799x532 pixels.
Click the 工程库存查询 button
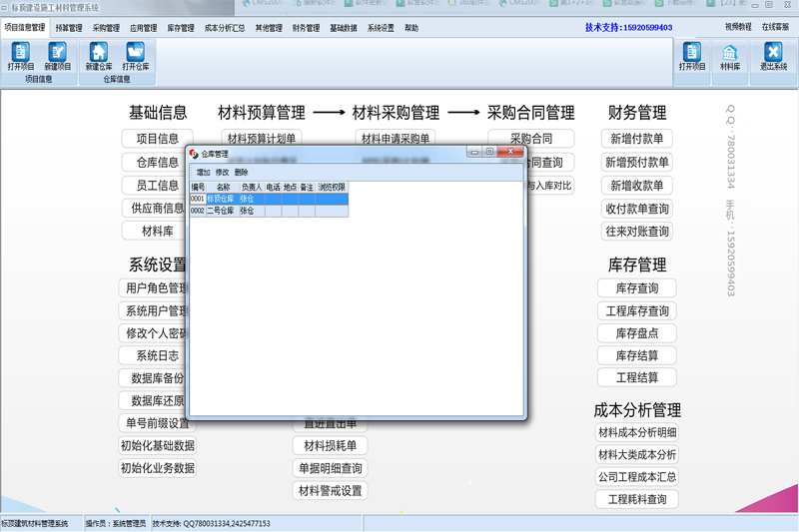pyautogui.click(x=636, y=310)
